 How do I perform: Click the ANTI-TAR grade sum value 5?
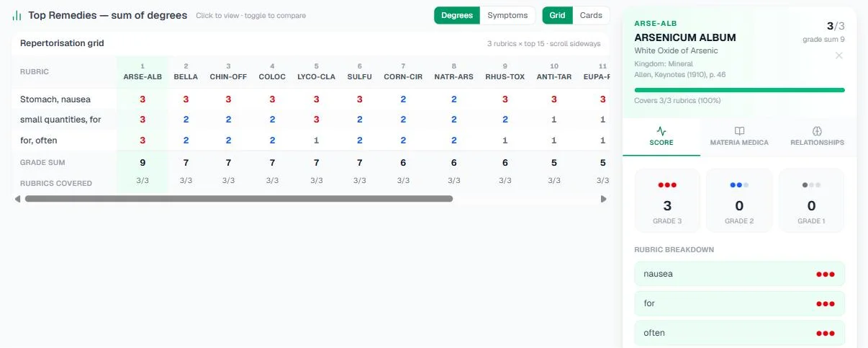(x=553, y=163)
